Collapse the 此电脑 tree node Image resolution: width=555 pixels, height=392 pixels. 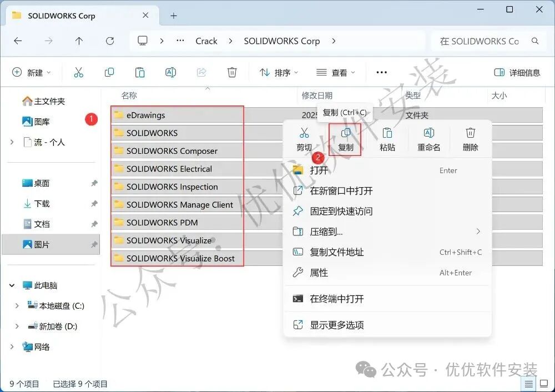click(12, 285)
